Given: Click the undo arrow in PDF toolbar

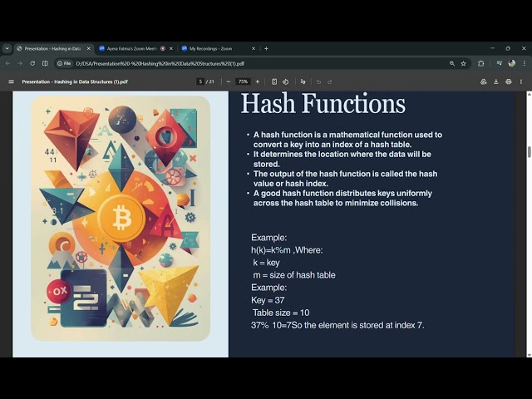Looking at the screenshot, I should (x=318, y=81).
